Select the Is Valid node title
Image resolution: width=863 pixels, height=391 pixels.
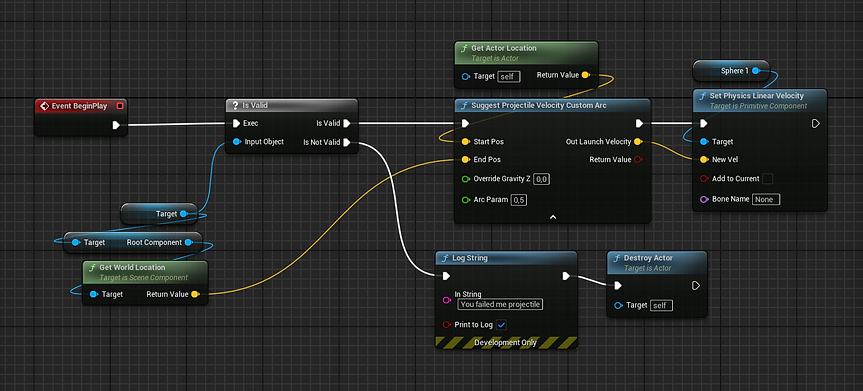(255, 105)
